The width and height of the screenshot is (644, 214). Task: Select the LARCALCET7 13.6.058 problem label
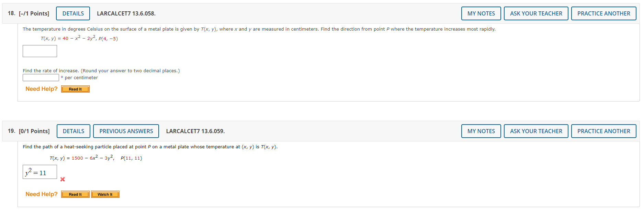(x=126, y=13)
